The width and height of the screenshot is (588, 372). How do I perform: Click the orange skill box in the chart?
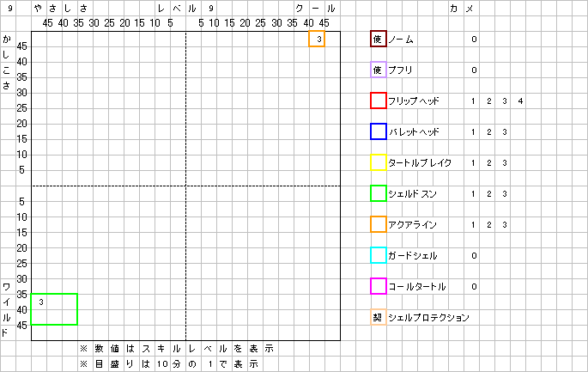point(317,39)
